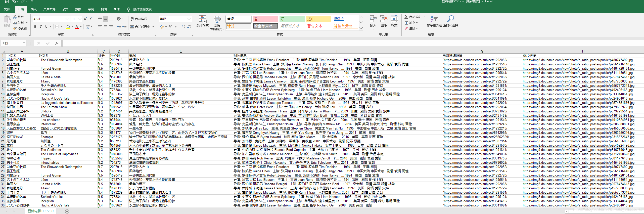
Task: Click the Increase Font Size icon
Action: point(85,19)
